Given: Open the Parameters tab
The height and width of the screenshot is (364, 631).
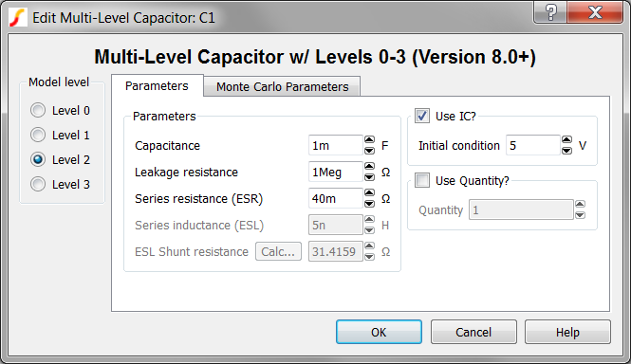Looking at the screenshot, I should coord(157,85).
